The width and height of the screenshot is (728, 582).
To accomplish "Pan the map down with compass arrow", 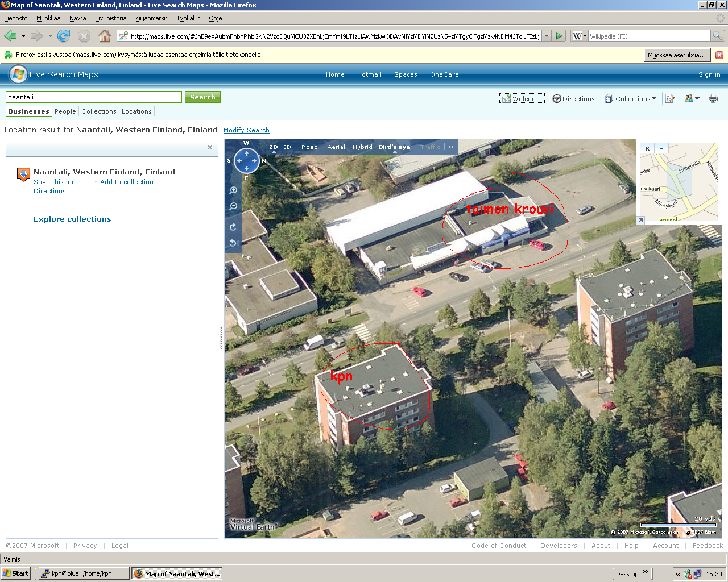I will click(247, 169).
